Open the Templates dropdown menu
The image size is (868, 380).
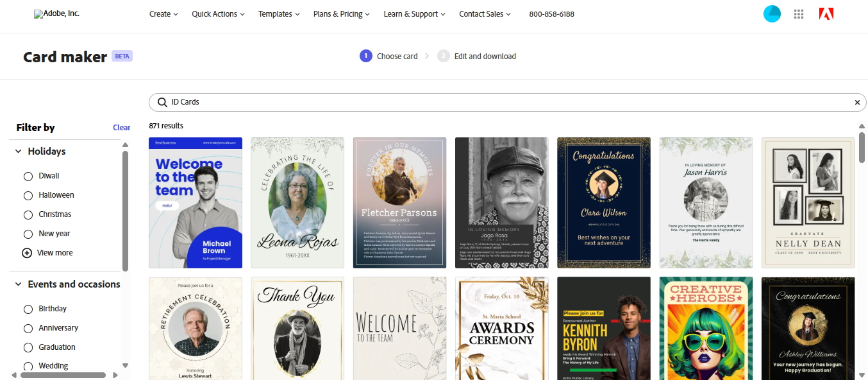(x=279, y=14)
